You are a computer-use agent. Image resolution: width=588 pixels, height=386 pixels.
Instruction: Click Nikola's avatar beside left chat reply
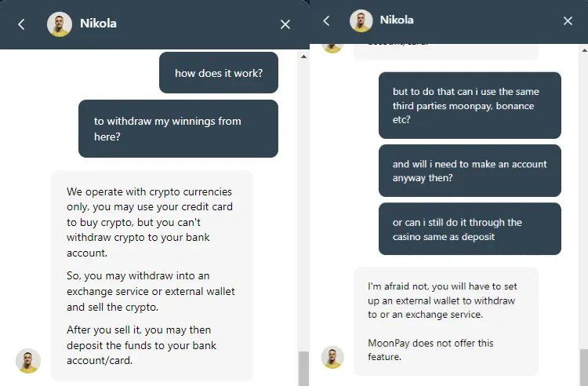point(28,360)
